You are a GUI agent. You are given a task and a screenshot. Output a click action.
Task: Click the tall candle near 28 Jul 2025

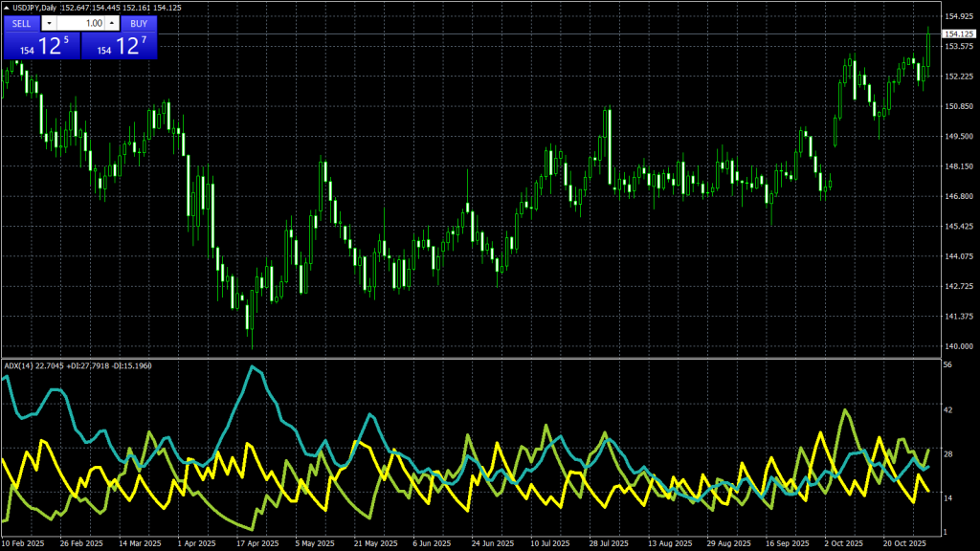pyautogui.click(x=608, y=143)
